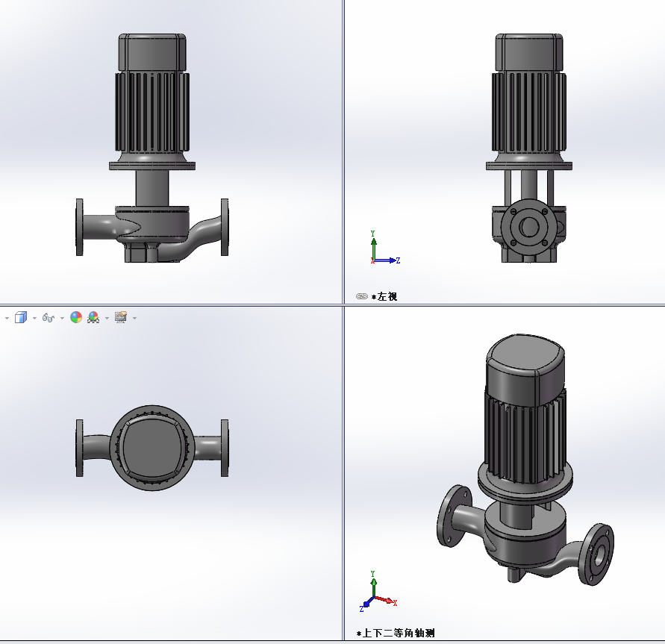Viewport: 665px width, 644px height.
Task: Click the Apply Scene icon
Action: coord(93,317)
